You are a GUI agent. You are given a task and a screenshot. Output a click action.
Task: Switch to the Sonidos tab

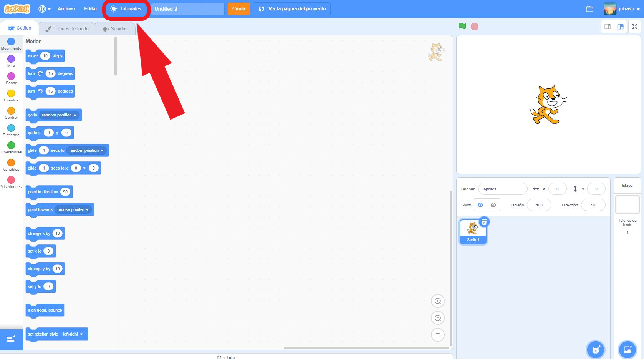[x=115, y=28]
